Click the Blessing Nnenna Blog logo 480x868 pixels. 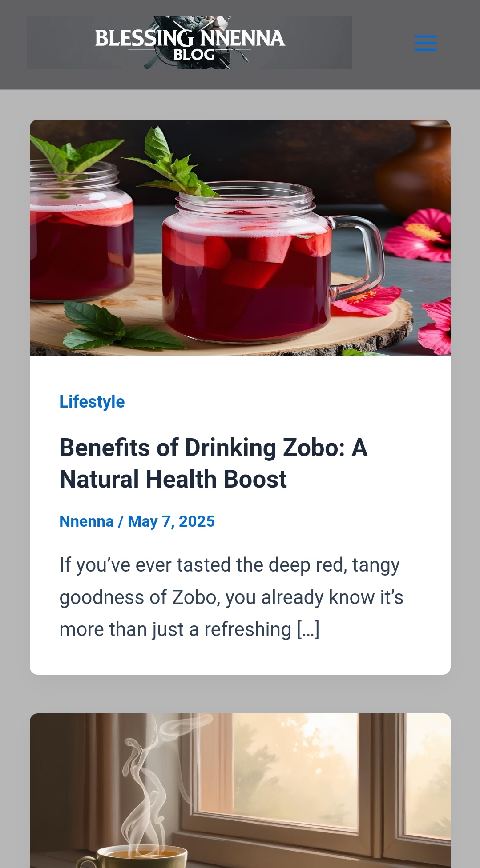click(x=190, y=43)
